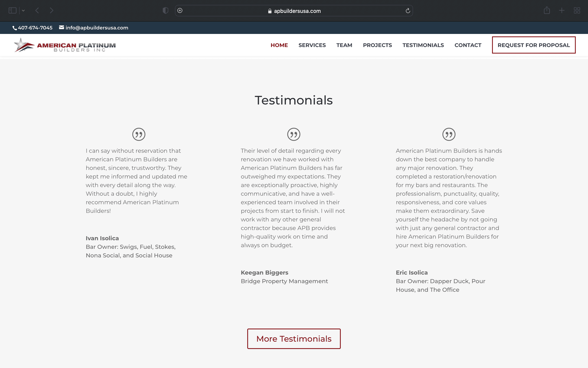Show the tab overview grid icon
Viewport: 588px width, 368px height.
577,10
